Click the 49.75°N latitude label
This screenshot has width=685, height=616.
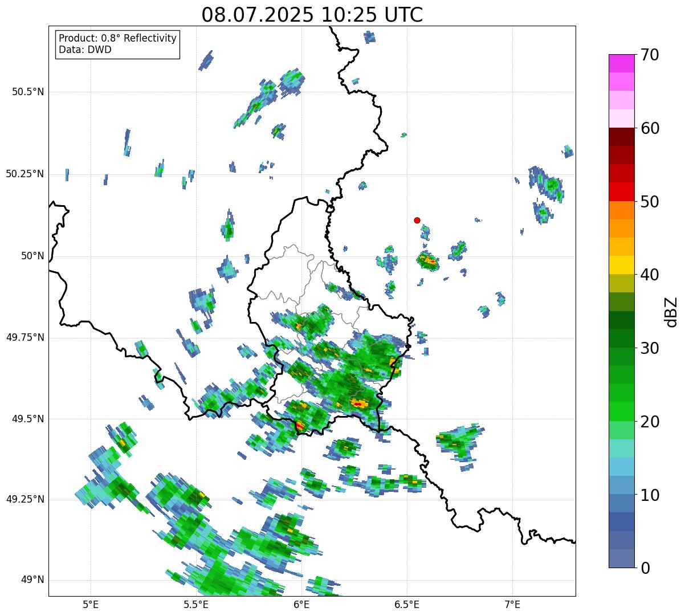25,337
